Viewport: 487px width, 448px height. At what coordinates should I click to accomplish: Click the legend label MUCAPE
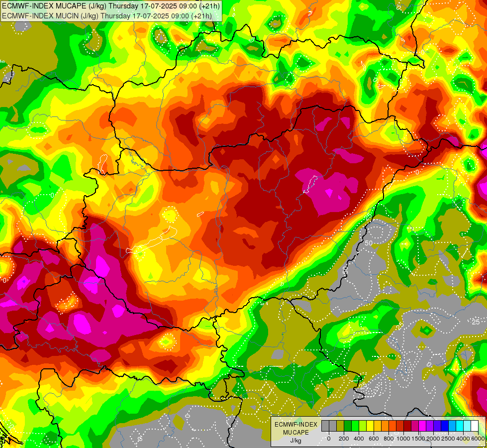pos(296,433)
